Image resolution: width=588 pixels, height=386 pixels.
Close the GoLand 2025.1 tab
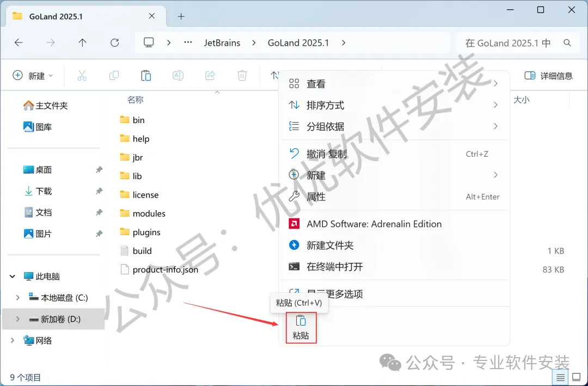[152, 16]
